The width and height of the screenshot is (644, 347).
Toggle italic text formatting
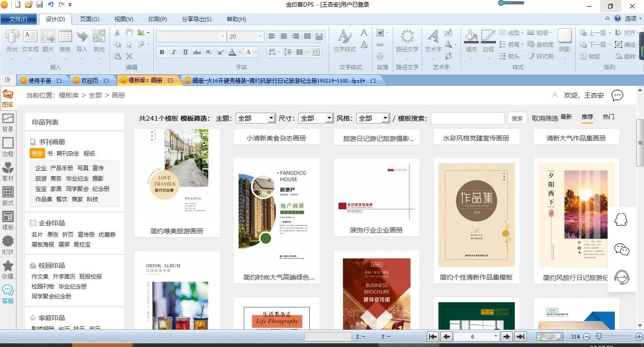point(173,52)
